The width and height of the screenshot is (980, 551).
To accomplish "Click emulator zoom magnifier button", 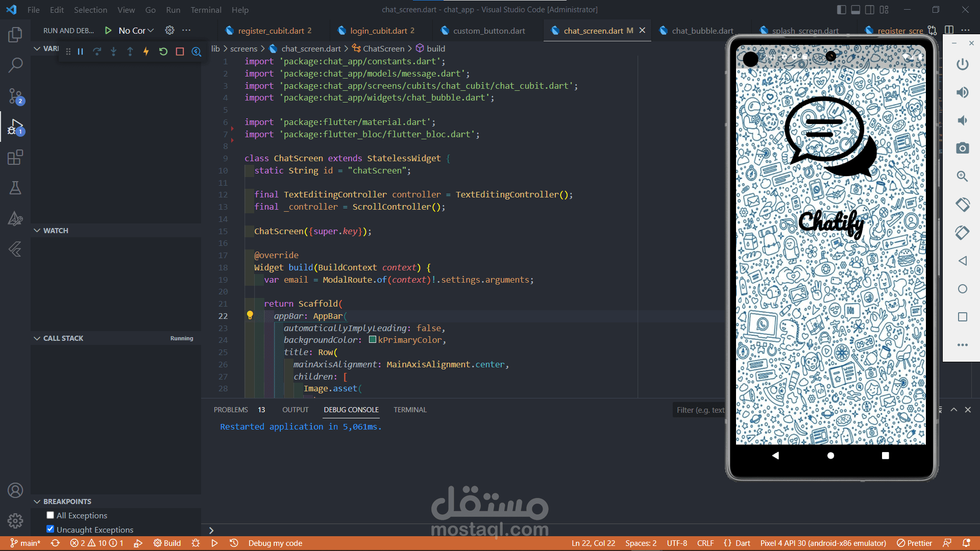I will pyautogui.click(x=962, y=177).
